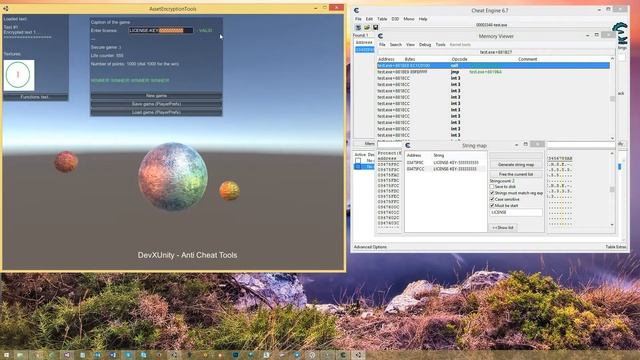Click Load game (PlayerPrefs) button
This screenshot has width=640, height=360.
click(156, 112)
